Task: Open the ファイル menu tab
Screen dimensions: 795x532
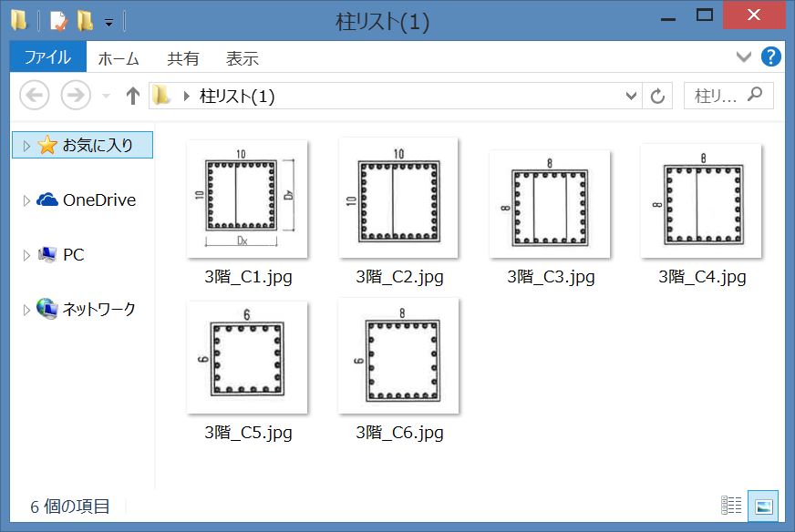Action: (x=47, y=57)
